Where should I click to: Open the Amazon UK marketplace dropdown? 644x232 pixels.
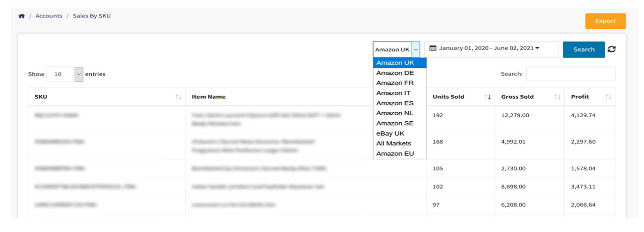click(397, 49)
